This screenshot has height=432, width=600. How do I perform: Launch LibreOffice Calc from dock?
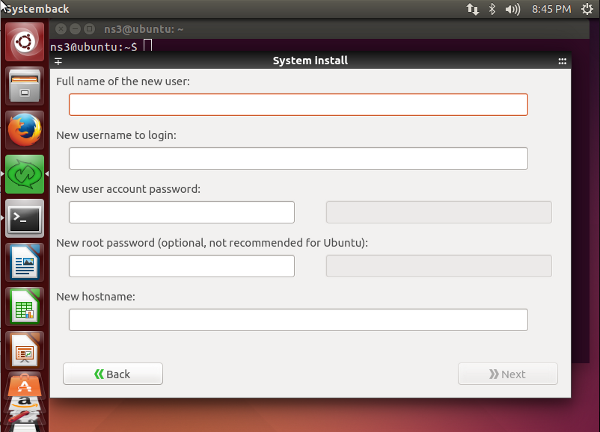(x=24, y=307)
